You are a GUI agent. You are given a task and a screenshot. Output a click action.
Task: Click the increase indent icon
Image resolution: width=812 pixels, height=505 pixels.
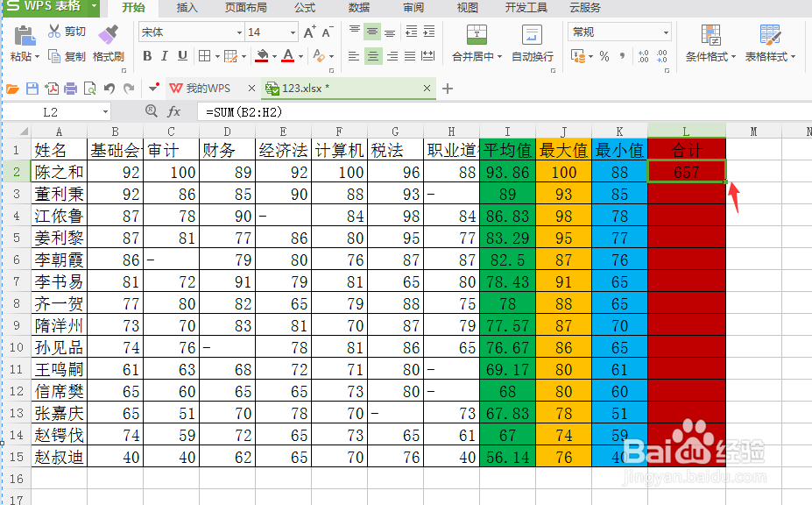[429, 32]
